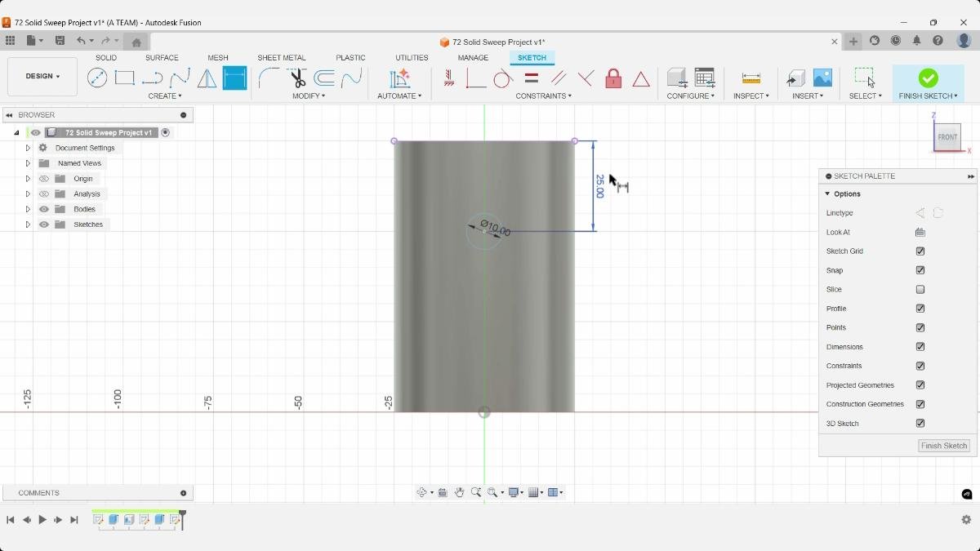Toggle the Profile checkbox
Image resolution: width=980 pixels, height=551 pixels.
coord(920,309)
